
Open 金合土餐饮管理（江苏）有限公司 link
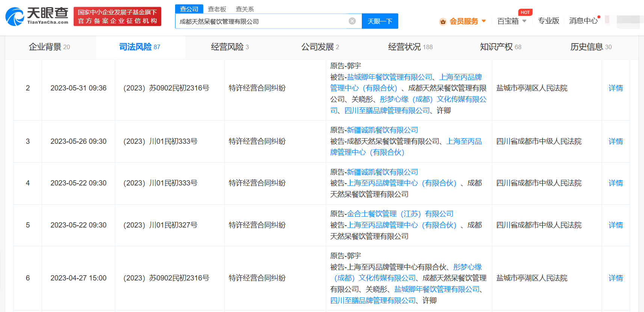(400, 214)
